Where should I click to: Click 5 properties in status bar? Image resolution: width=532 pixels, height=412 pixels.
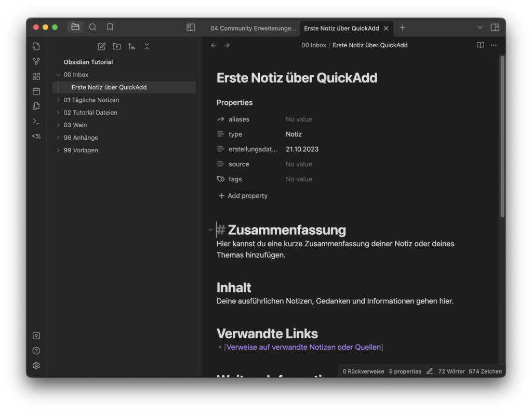click(x=405, y=371)
